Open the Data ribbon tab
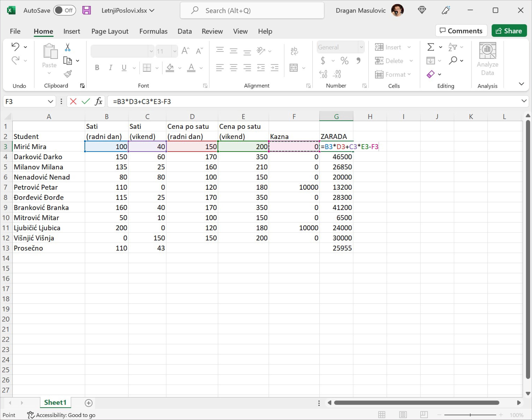This screenshot has height=420, width=532. point(185,31)
